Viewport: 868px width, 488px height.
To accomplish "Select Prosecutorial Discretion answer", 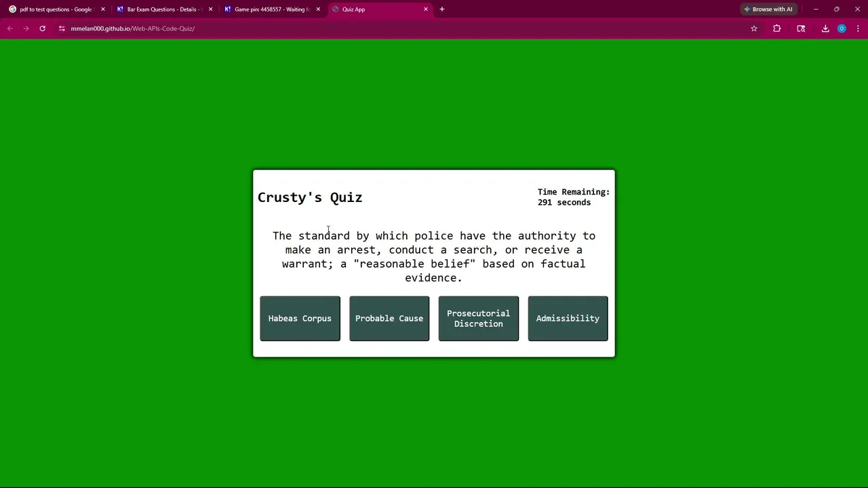I will 479,319.
